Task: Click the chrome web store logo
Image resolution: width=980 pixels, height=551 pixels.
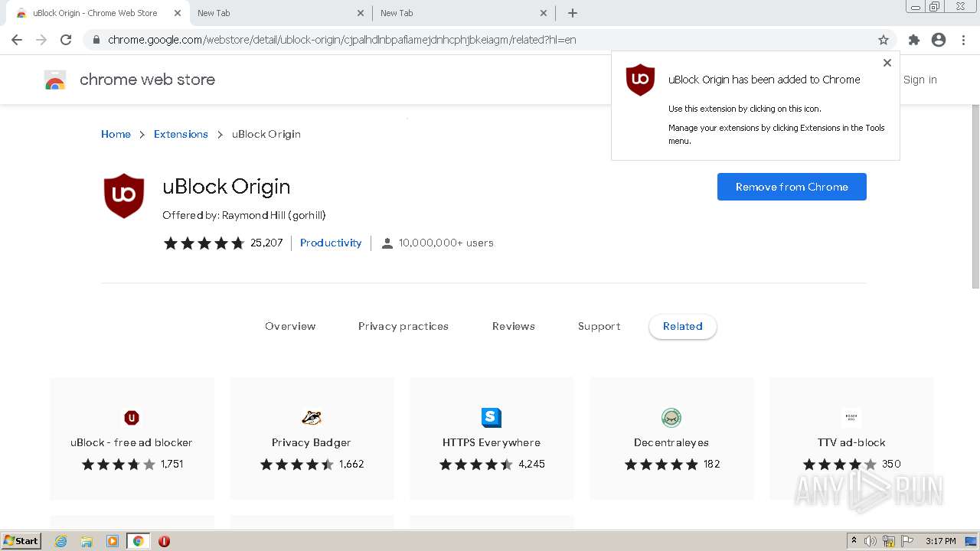Action: tap(55, 80)
